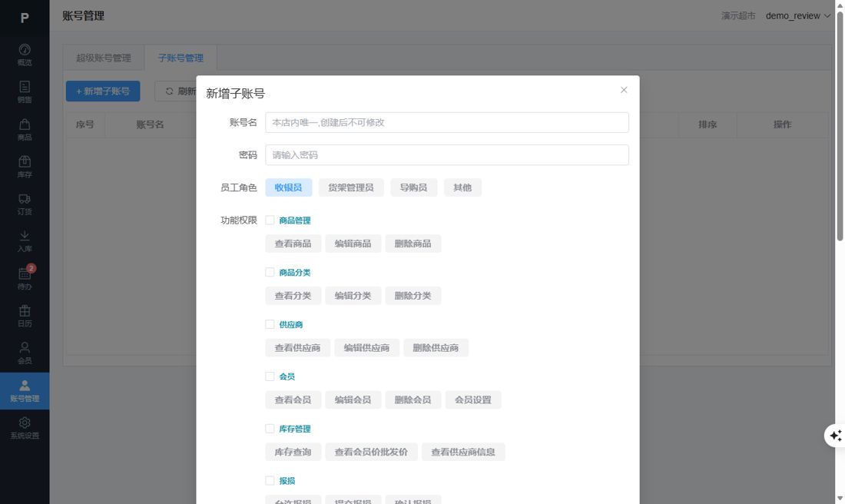The width and height of the screenshot is (845, 504).
Task: Tick the 报损 checkbox
Action: click(270, 480)
